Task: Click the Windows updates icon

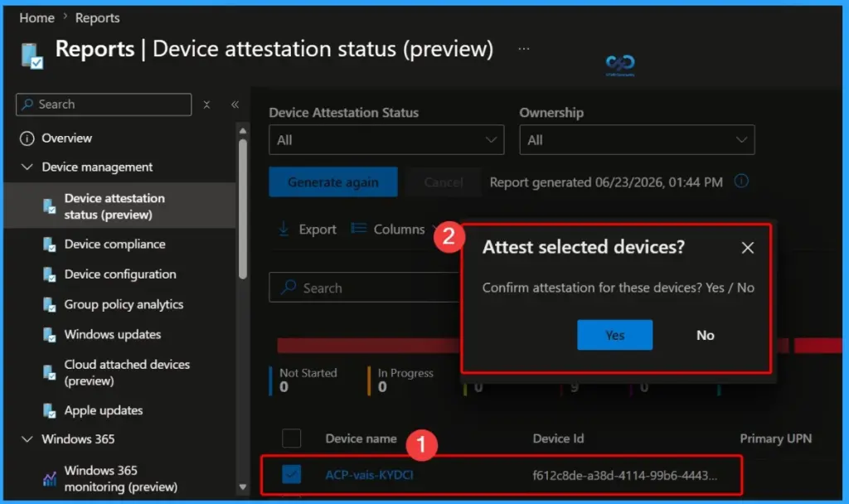Action: (49, 335)
